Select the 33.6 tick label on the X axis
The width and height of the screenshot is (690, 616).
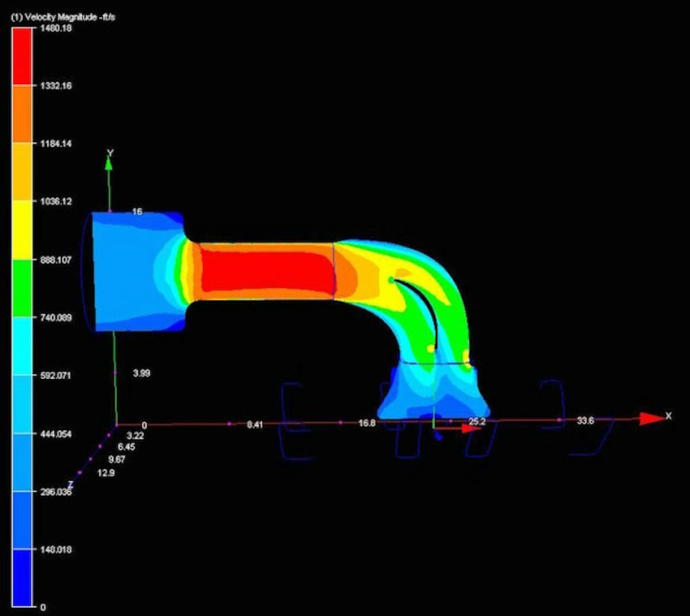585,421
